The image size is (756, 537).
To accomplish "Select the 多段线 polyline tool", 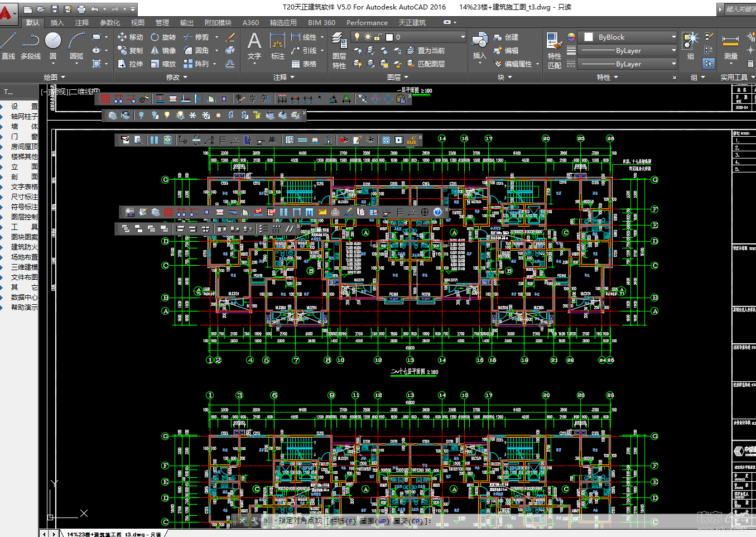I will coord(31,46).
